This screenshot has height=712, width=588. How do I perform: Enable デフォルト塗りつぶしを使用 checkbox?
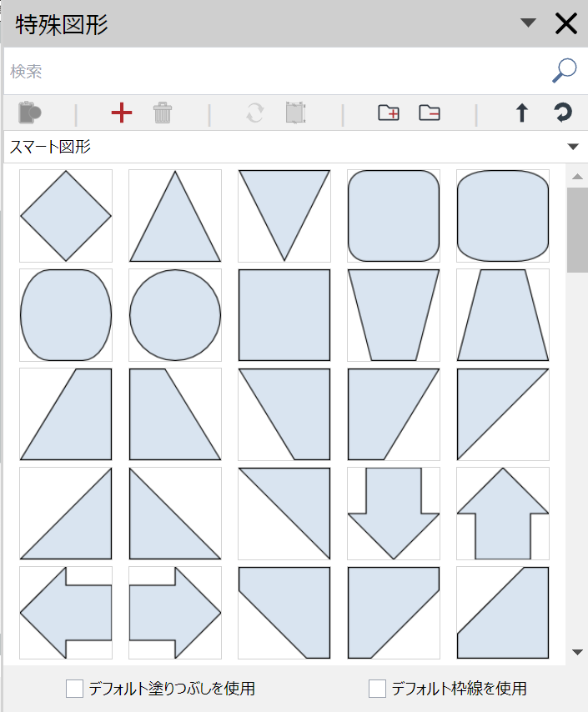[x=74, y=689]
